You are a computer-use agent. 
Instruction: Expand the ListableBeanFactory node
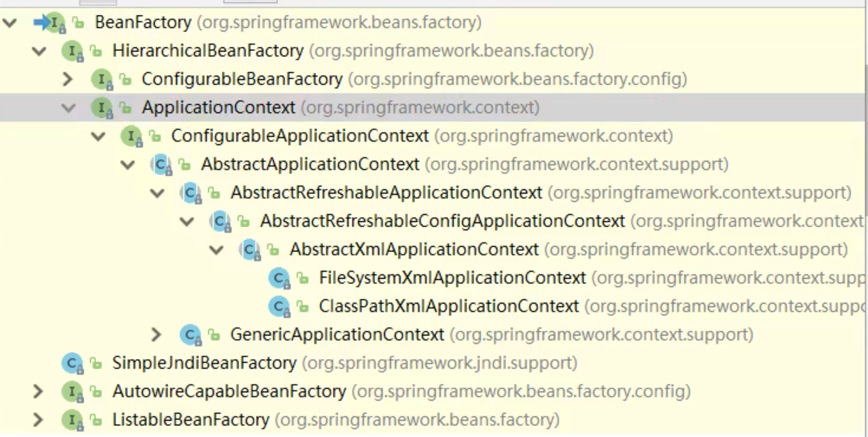point(38,420)
